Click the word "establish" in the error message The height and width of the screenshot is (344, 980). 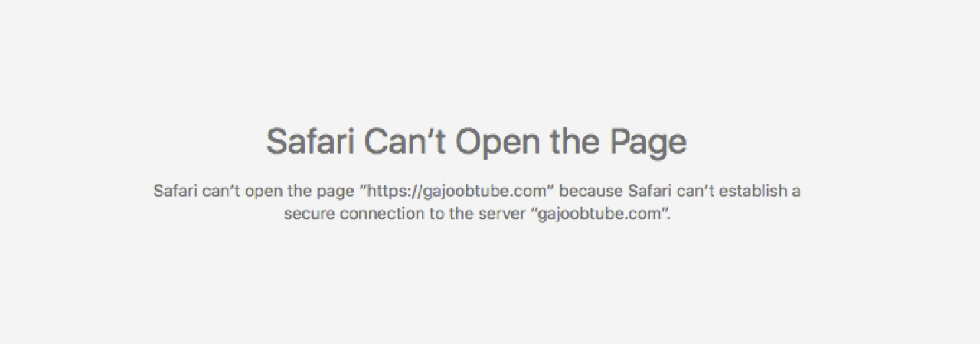755,191
